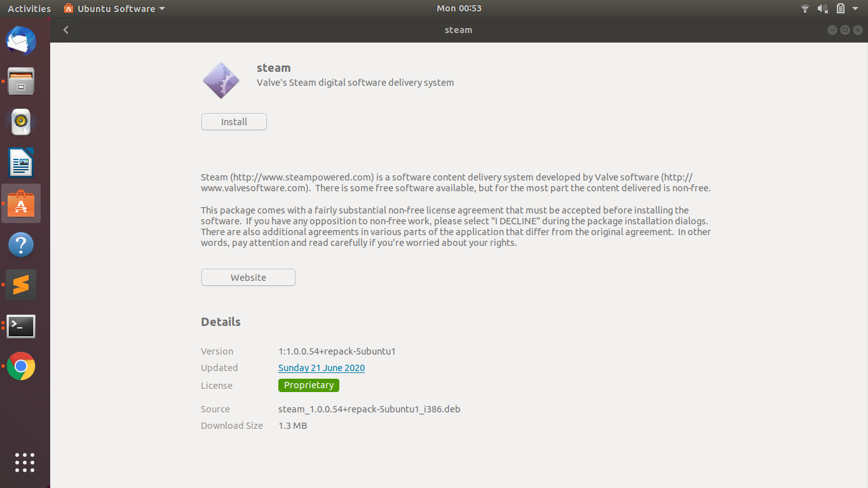868x488 pixels.
Task: Start the Terminal from the dock
Action: click(21, 325)
